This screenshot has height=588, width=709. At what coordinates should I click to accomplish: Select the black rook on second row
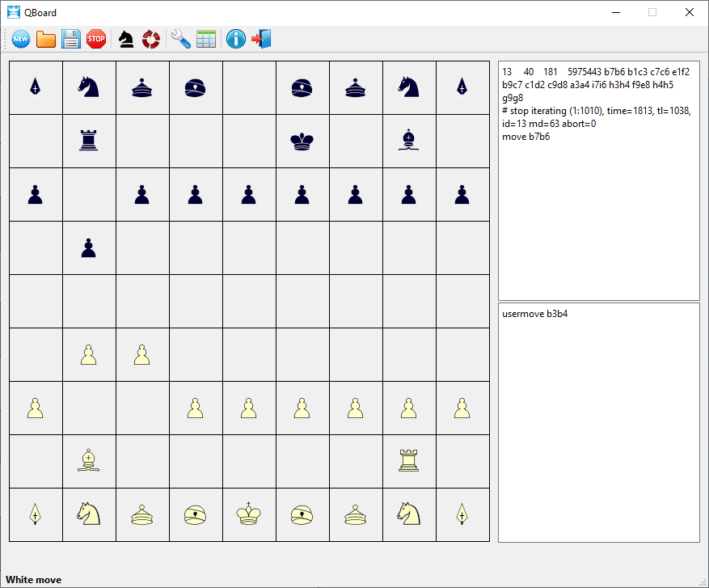[x=89, y=140]
